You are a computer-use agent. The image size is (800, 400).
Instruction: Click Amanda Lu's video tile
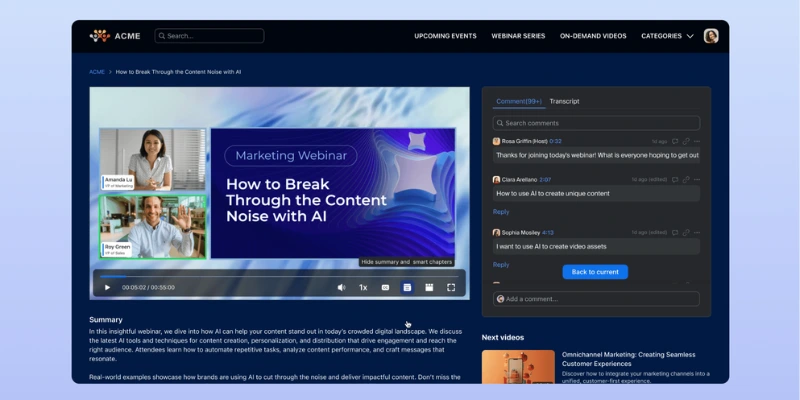coord(153,159)
